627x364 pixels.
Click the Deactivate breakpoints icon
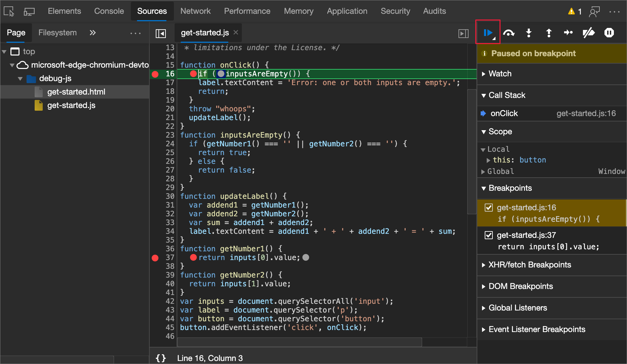click(589, 33)
